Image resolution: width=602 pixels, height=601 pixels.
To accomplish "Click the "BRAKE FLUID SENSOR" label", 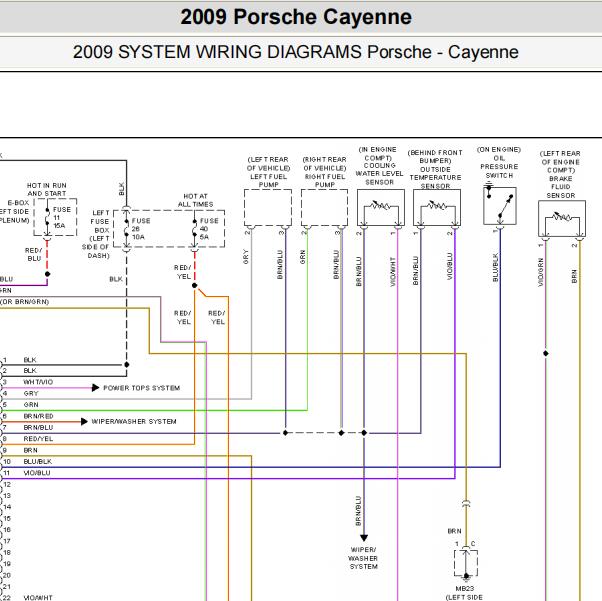I will pyautogui.click(x=561, y=187).
